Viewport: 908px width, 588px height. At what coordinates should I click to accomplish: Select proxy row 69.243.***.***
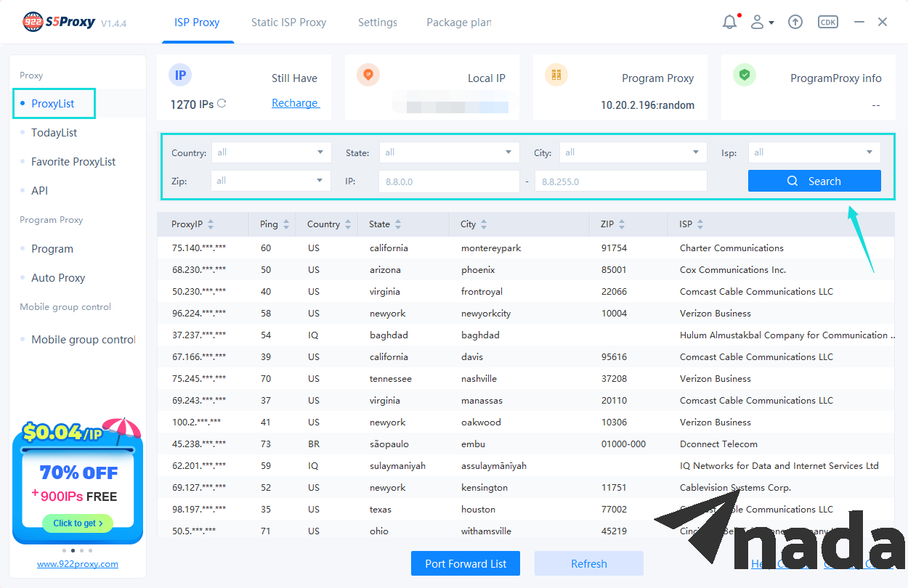pyautogui.click(x=526, y=401)
